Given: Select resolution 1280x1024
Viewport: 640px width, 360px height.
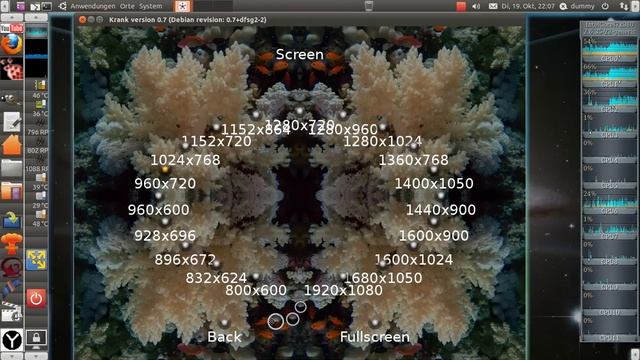Looking at the screenshot, I should pyautogui.click(x=382, y=141).
